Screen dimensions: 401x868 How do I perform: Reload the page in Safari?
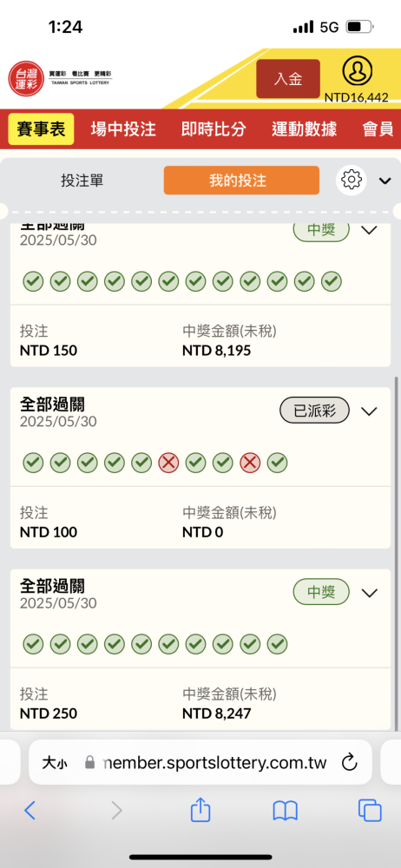pyautogui.click(x=350, y=762)
